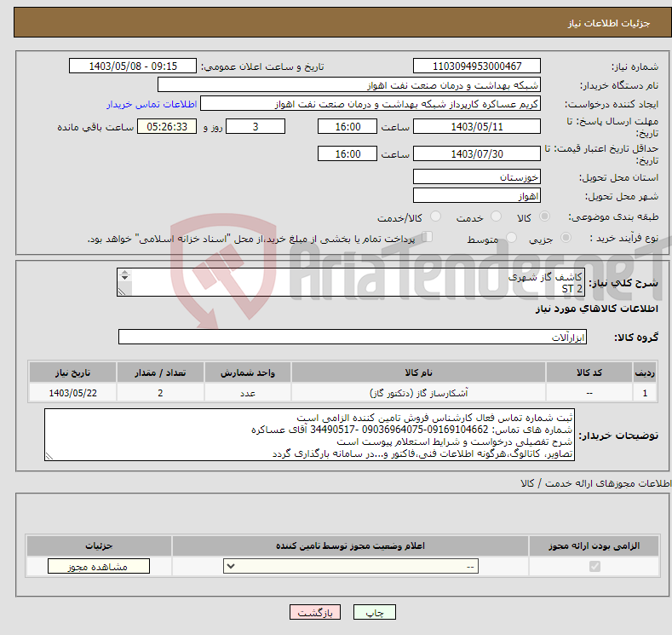Select the جزیی purchase type radio
This screenshot has height=635, width=672.
(x=566, y=238)
